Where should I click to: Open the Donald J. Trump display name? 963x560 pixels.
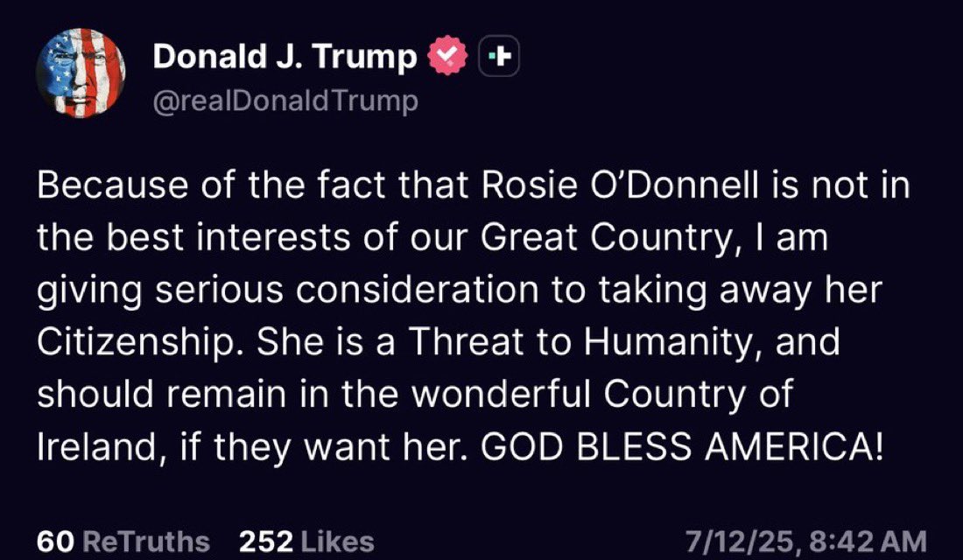(285, 58)
